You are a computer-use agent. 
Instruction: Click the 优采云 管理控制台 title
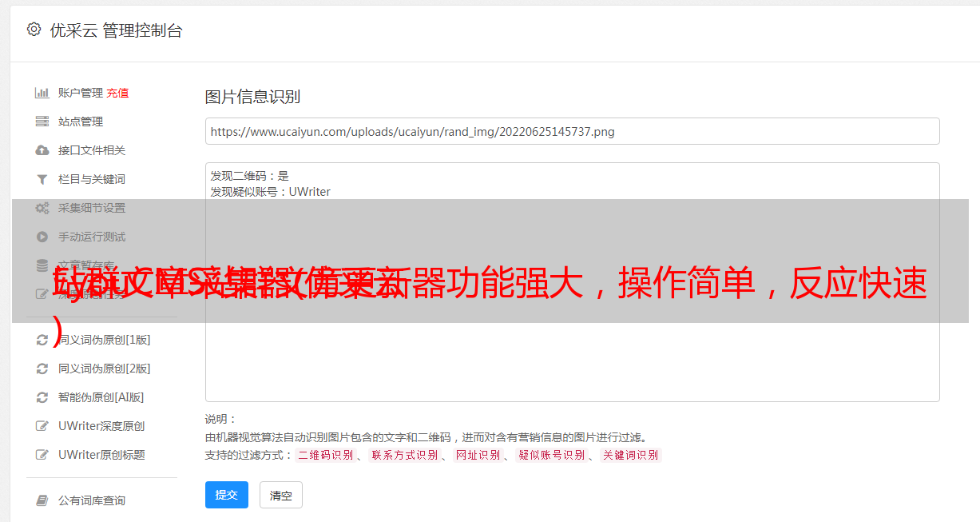116,30
